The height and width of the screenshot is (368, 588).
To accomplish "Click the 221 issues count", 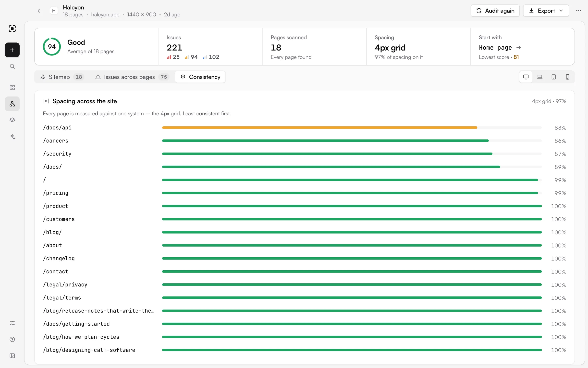I will [174, 48].
